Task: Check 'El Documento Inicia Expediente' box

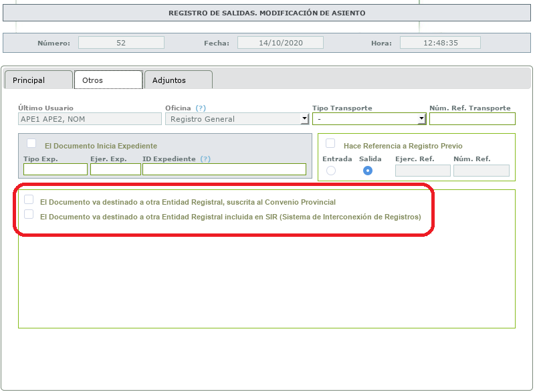Action: coord(31,143)
